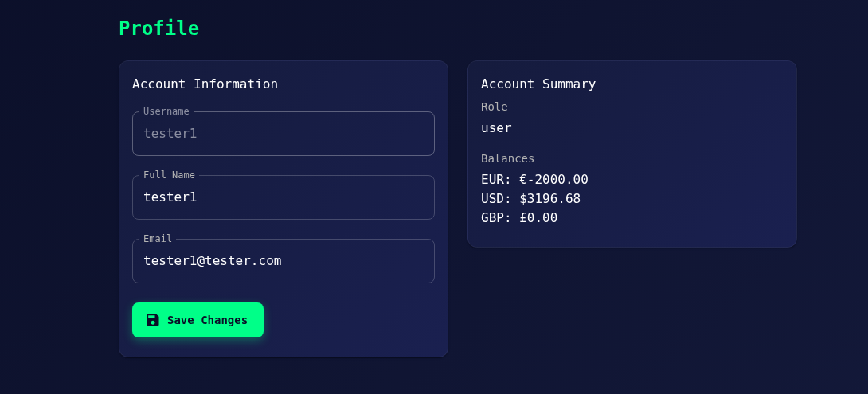Select the 'user' role value
The height and width of the screenshot is (394, 868).
[x=496, y=127]
